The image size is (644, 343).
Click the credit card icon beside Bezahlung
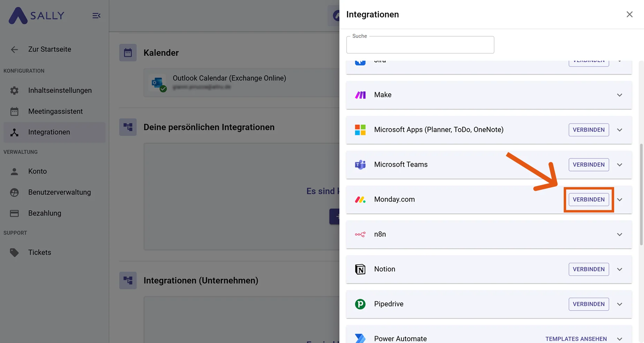pos(14,213)
